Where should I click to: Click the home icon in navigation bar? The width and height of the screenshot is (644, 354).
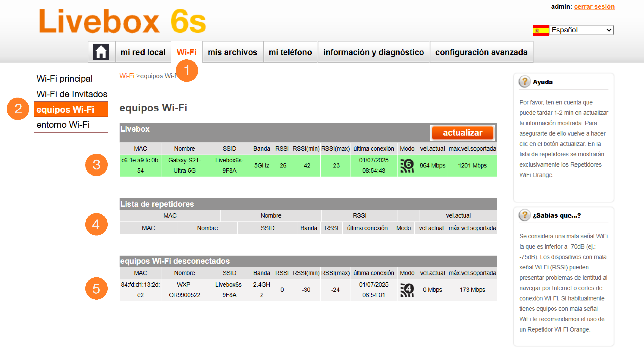click(101, 52)
